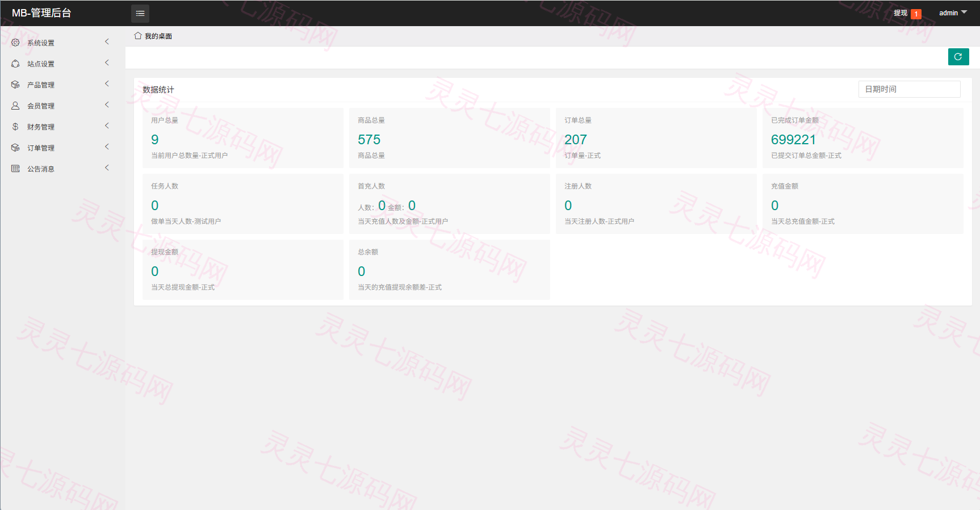Click the 用户总量 value 9
This screenshot has width=980, height=510.
tap(155, 140)
